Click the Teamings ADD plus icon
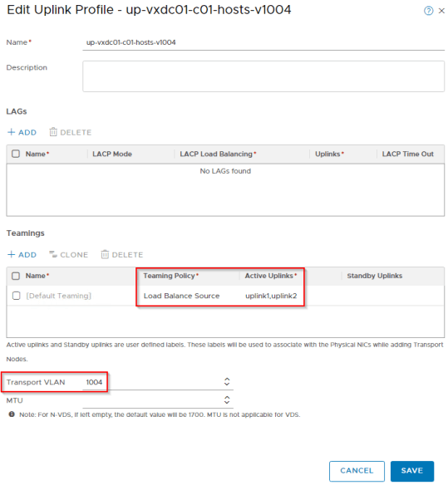 11,254
